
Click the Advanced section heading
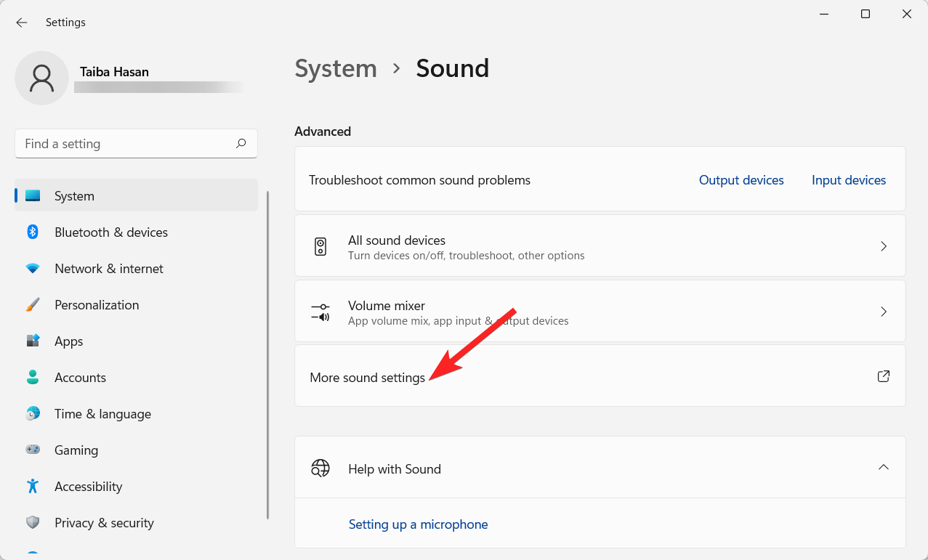[323, 131]
